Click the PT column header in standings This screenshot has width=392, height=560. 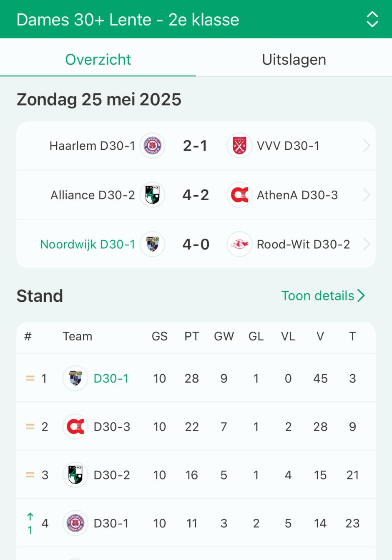point(192,336)
